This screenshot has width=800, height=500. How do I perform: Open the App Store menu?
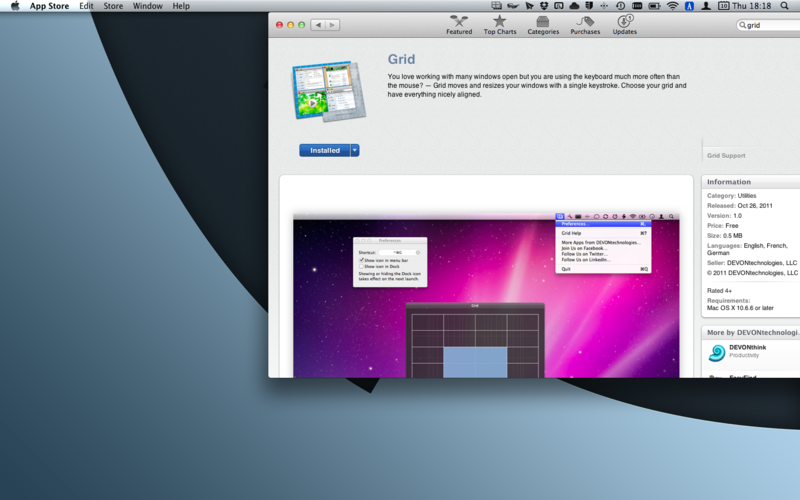[49, 6]
